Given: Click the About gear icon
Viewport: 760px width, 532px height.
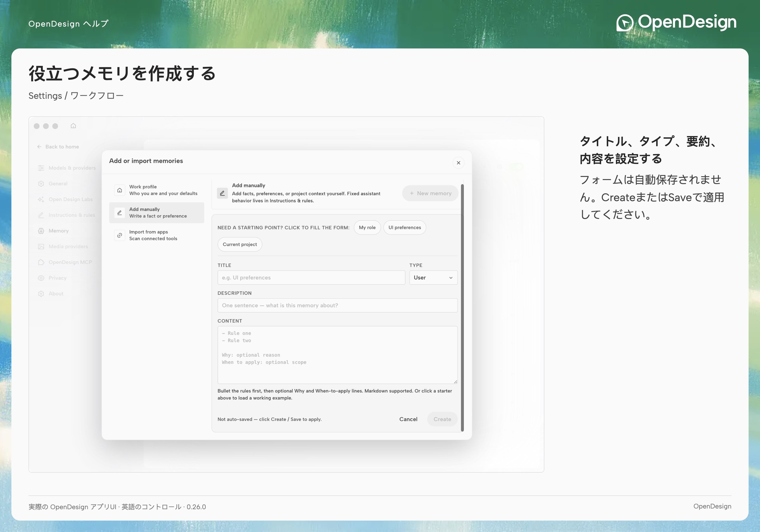Looking at the screenshot, I should pos(41,294).
